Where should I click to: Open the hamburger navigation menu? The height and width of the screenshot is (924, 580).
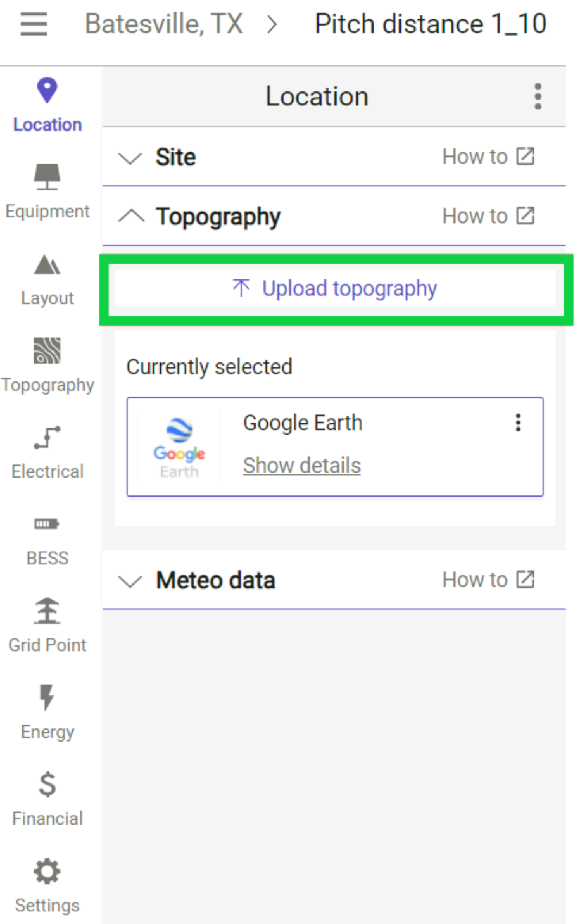33,24
